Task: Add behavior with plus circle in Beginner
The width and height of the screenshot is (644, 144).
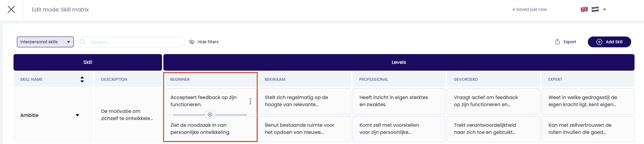Action: coord(210,115)
